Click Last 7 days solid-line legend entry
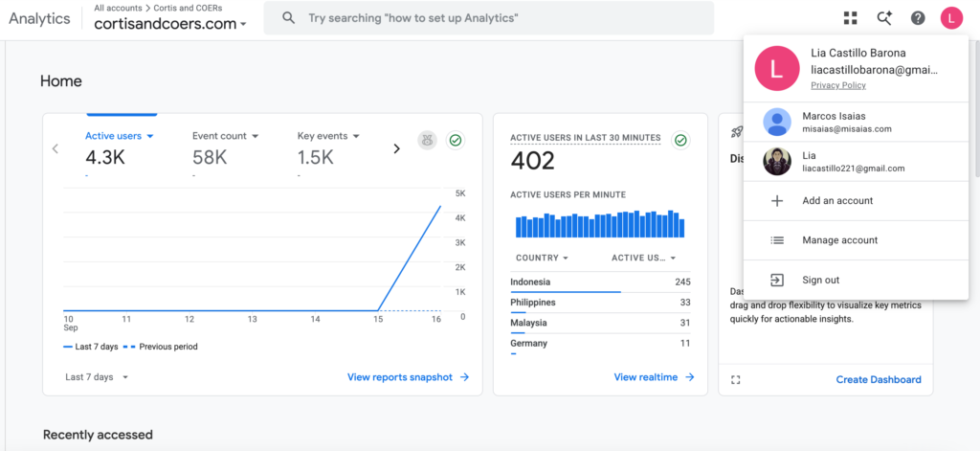This screenshot has width=980, height=451. click(x=91, y=347)
